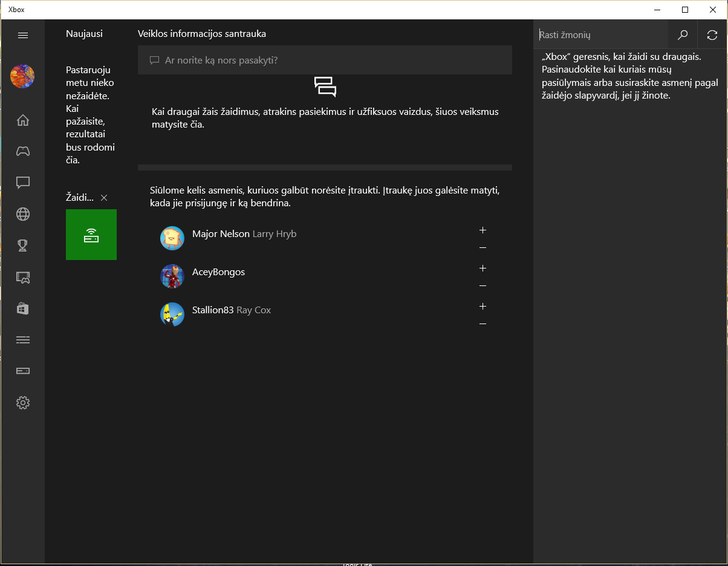Viewport: 728px width, 566px height.
Task: Refresh the friends list
Action: click(712, 35)
